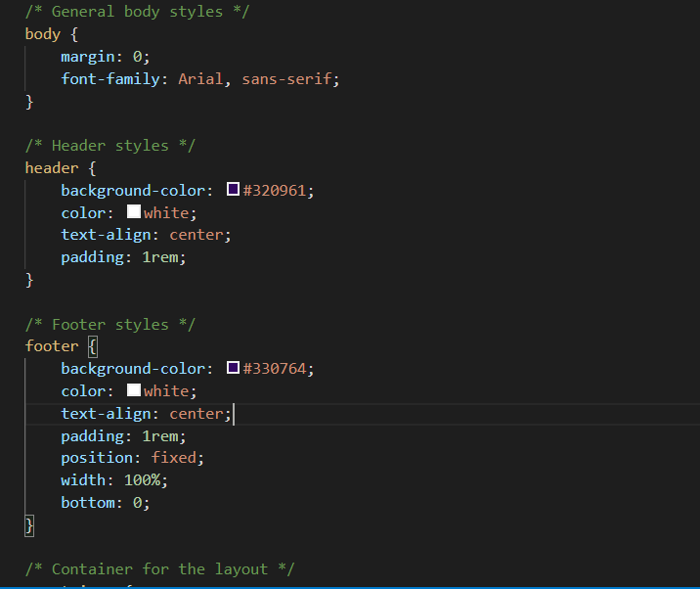This screenshot has height=589, width=700.
Task: Click the 'Container for the layout' comment
Action: (x=159, y=569)
